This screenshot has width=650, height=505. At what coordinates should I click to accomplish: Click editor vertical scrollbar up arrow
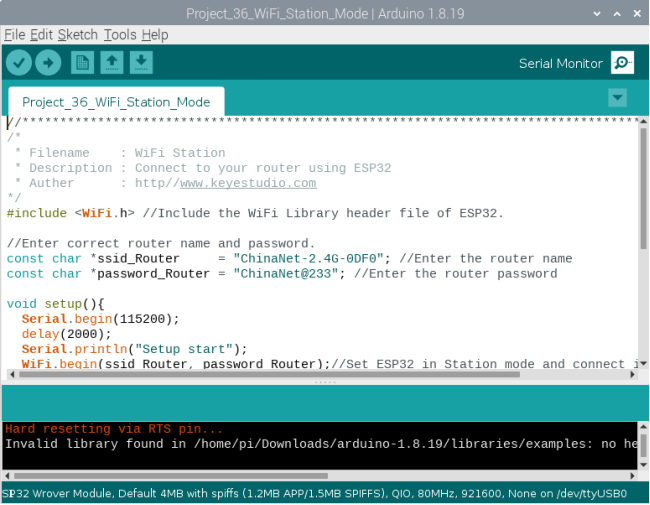tap(643, 121)
